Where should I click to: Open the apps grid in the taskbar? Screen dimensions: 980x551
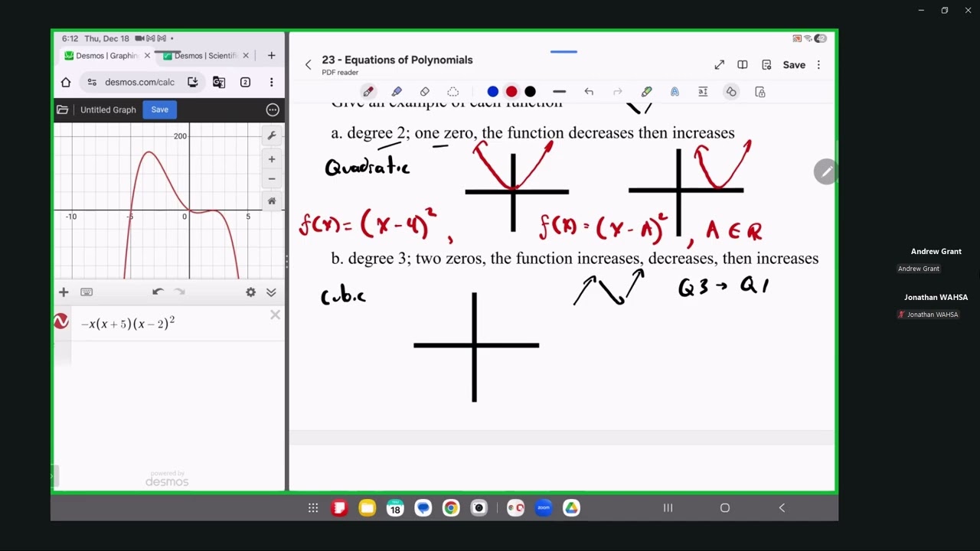tap(313, 508)
